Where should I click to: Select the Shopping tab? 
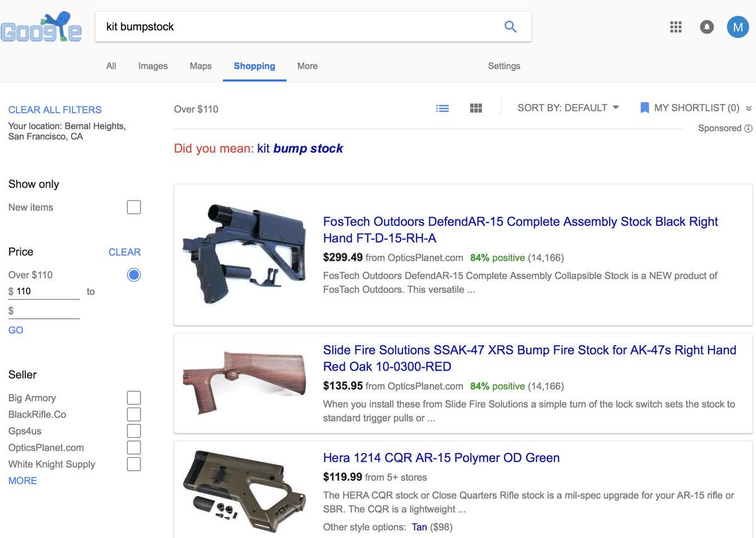(x=255, y=66)
